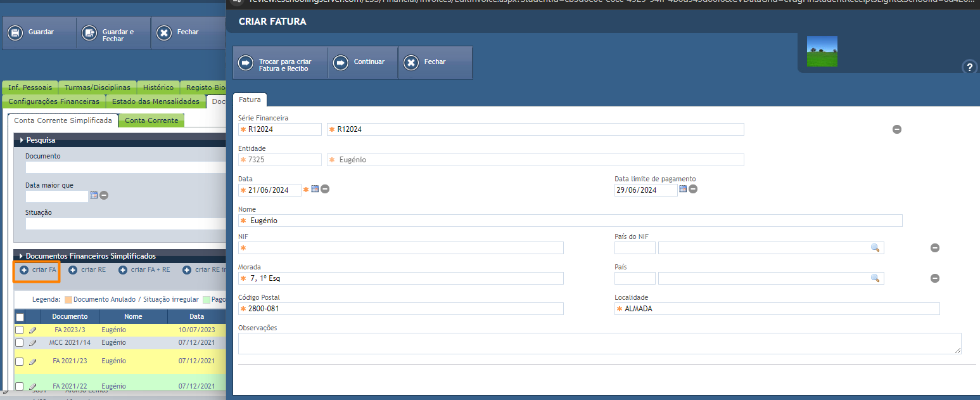Click the Documento search field
This screenshot has height=400, width=980.
tap(125, 167)
